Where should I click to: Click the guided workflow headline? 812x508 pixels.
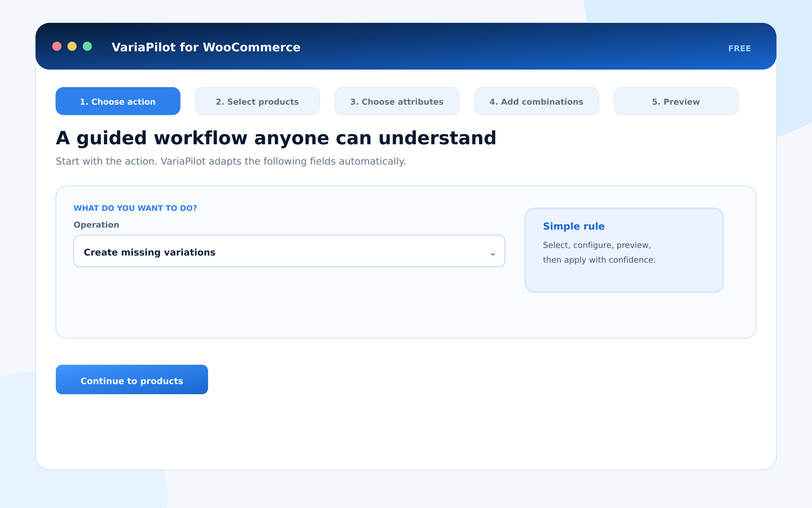[276, 138]
